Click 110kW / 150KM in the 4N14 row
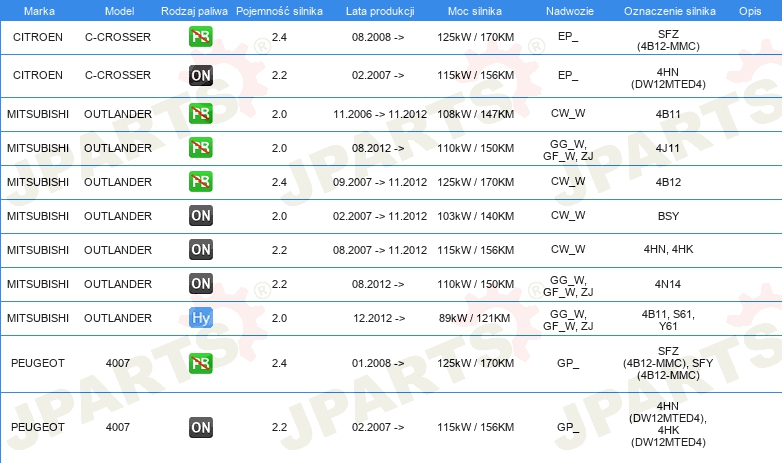This screenshot has height=463, width=782. coord(475,284)
